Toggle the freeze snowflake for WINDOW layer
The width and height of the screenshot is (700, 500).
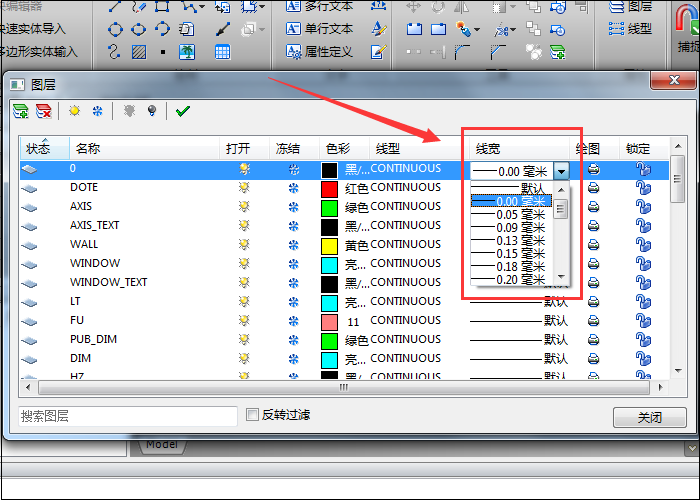pos(293,264)
